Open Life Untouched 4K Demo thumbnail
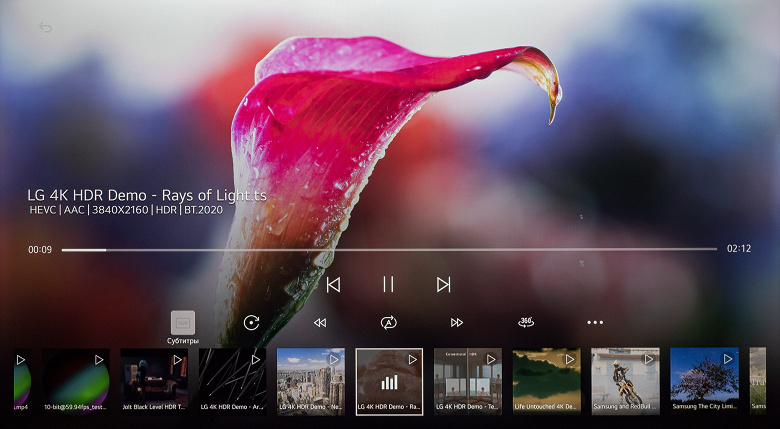 coord(546,382)
